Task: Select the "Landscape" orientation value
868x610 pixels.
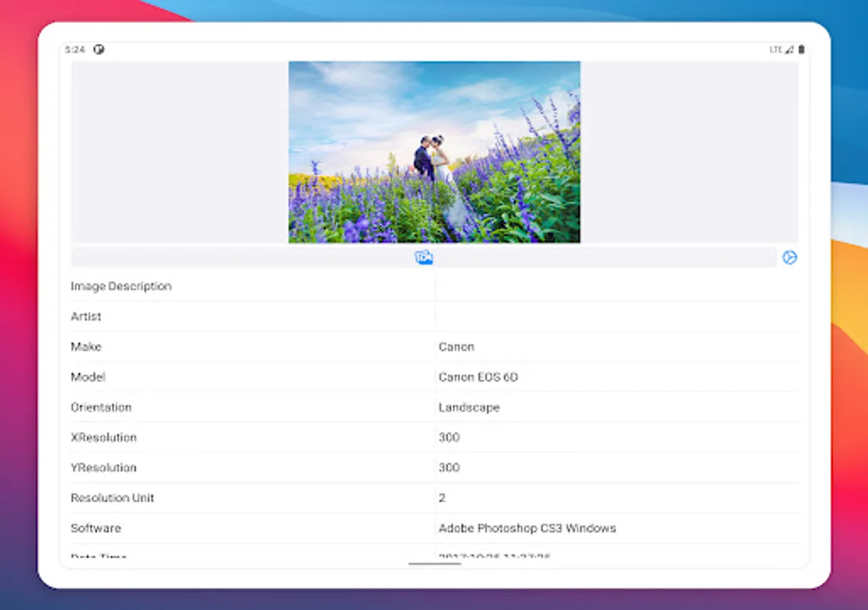Action: pos(469,407)
